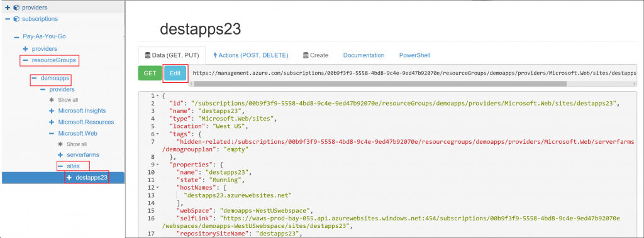Click cube icon beside subscriptions

16,19
